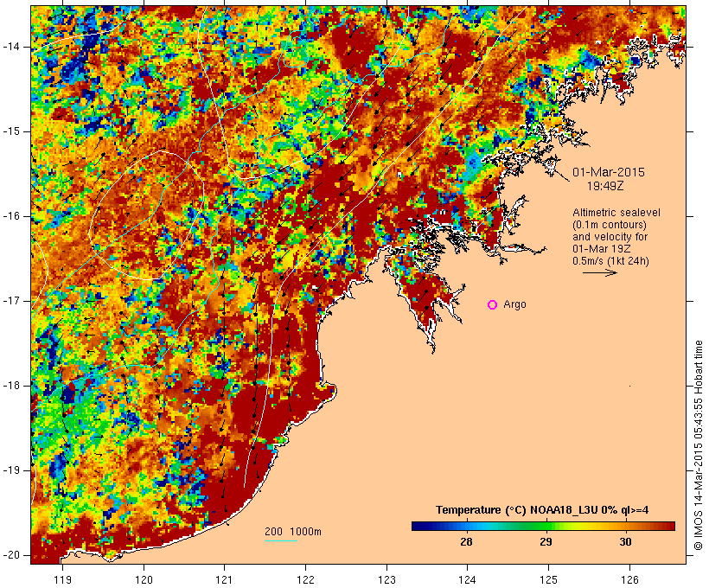Click the cyan bathymetry legend line
Image resolution: width=709 pixels, height=588 pixels.
pyautogui.click(x=281, y=540)
